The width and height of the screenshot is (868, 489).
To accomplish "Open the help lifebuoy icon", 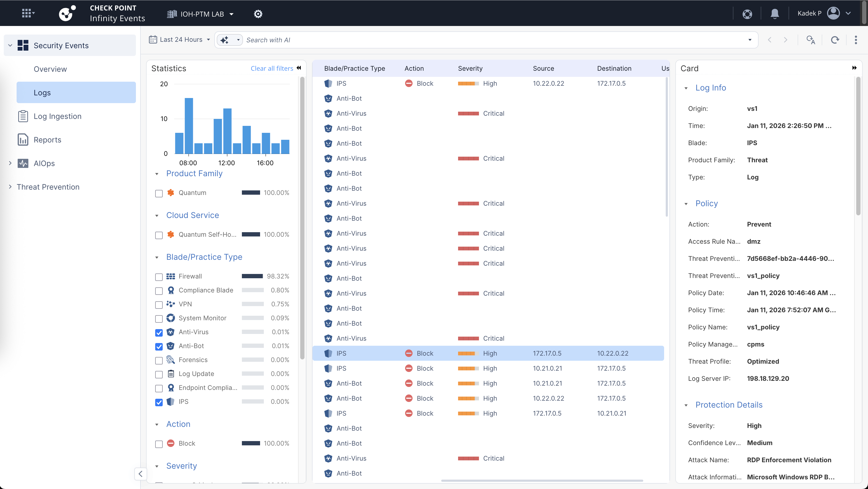I will 747,14.
